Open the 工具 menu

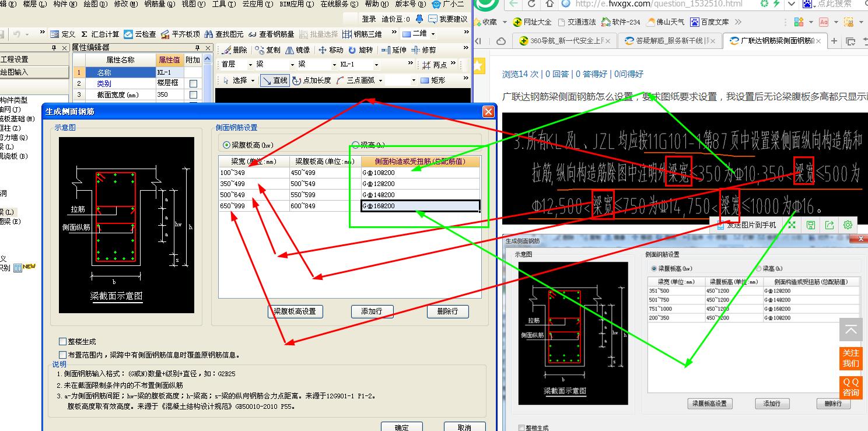223,4
